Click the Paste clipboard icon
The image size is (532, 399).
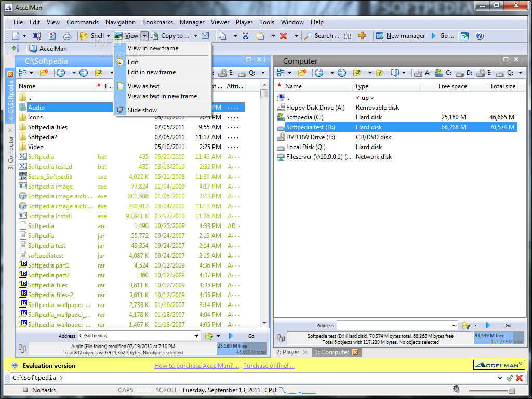(260, 36)
